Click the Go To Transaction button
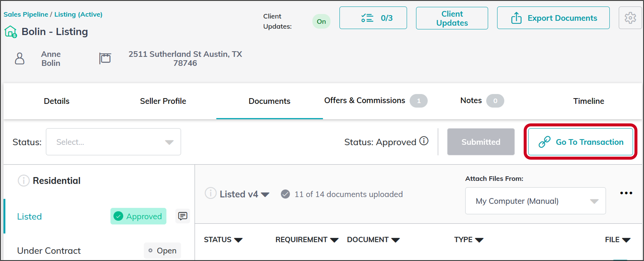Viewport: 644px width, 261px height. coord(580,142)
